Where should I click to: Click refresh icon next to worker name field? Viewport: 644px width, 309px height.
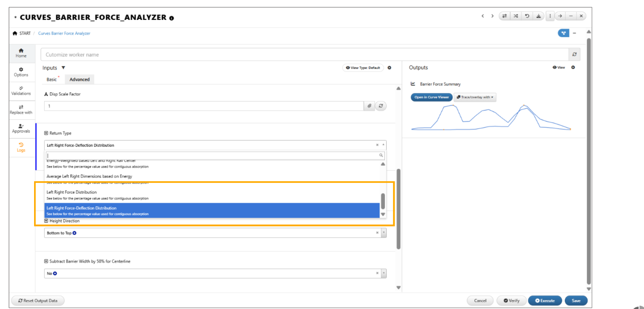click(x=574, y=55)
